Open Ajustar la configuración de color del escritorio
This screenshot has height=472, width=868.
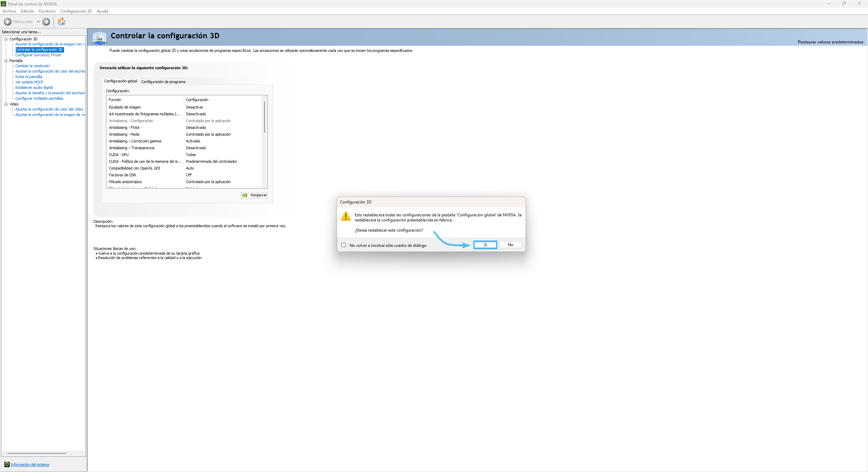(x=50, y=71)
